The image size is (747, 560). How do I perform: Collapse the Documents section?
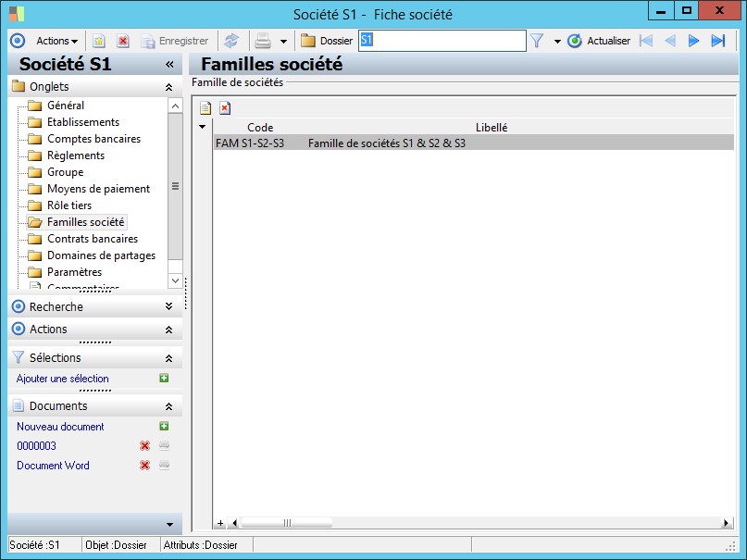(168, 406)
